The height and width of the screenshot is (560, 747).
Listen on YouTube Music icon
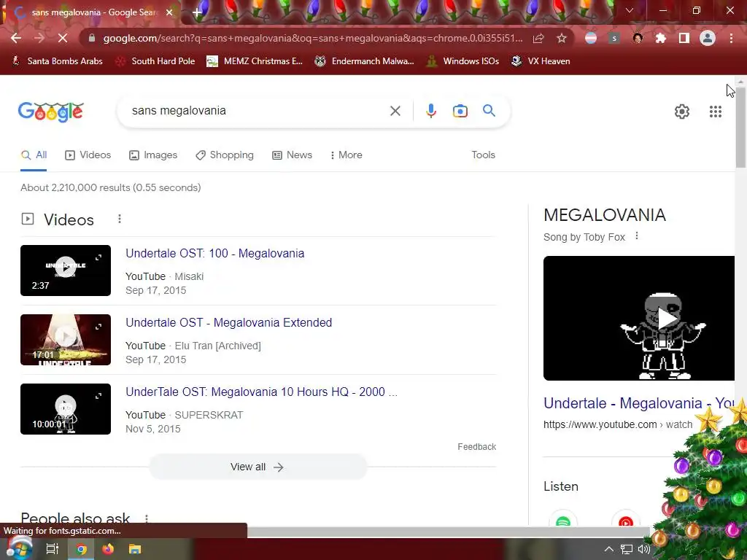coord(625,520)
